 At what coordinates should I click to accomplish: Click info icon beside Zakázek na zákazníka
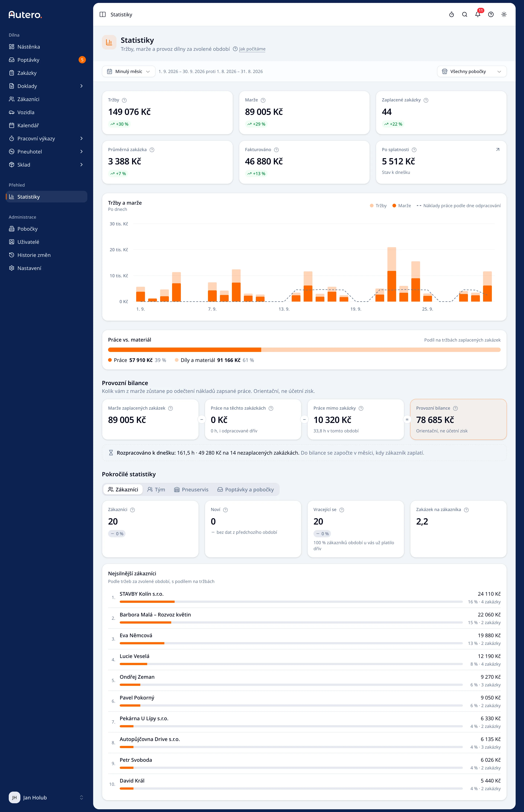click(466, 510)
